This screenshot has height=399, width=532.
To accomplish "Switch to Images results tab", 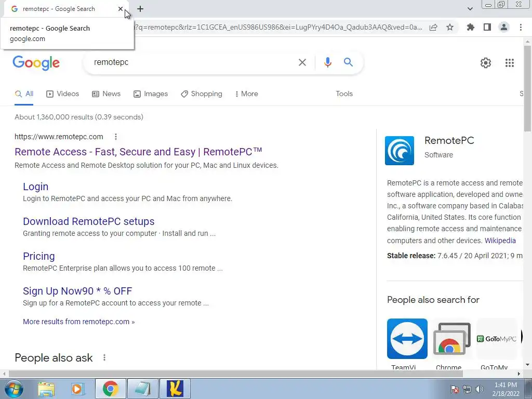I will click(151, 94).
